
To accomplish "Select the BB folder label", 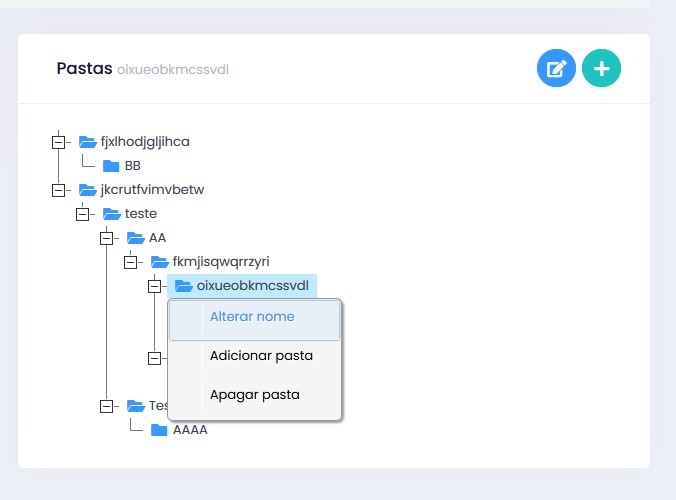I will [133, 166].
